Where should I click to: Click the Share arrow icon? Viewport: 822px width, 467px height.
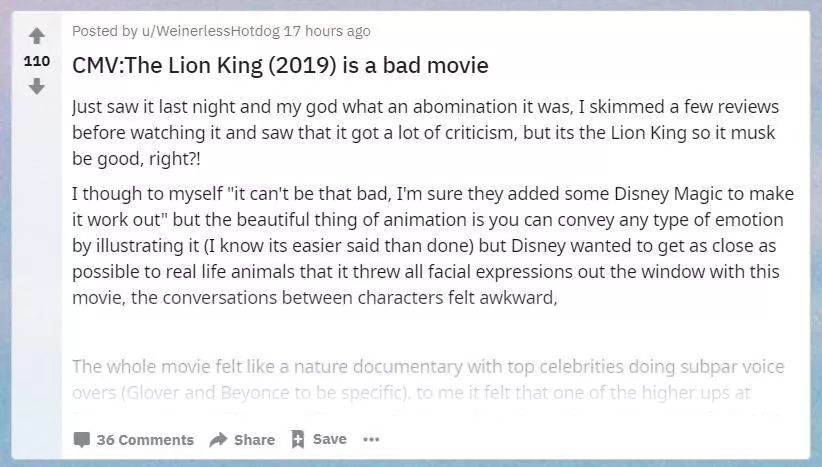[218, 440]
